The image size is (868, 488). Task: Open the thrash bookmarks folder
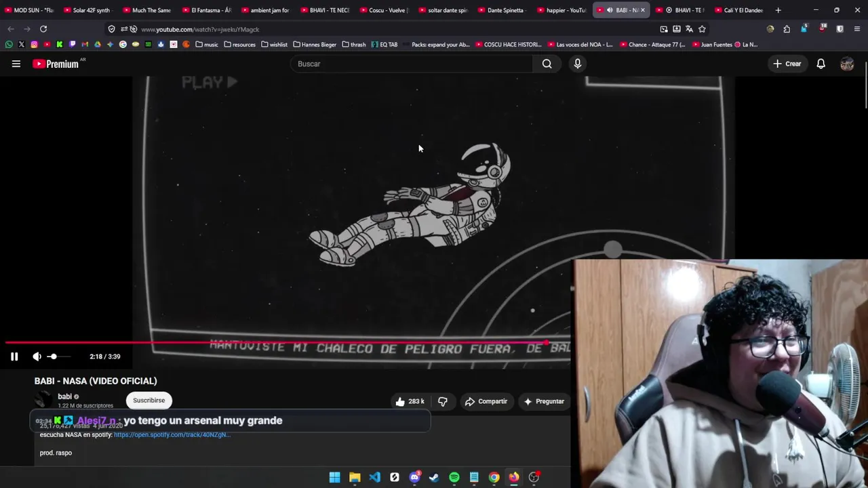point(354,45)
